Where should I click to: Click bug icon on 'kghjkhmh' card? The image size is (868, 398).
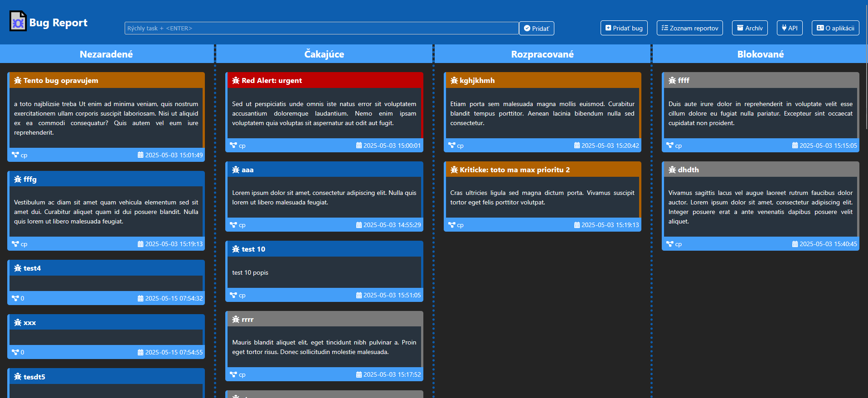(454, 81)
